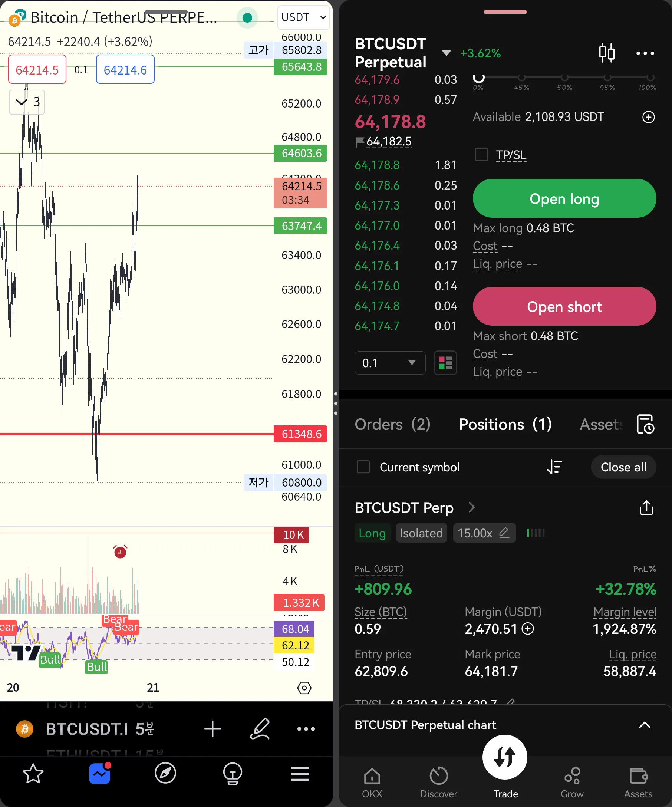
Task: Tap the plus icon to add available USDT
Action: coord(649,117)
